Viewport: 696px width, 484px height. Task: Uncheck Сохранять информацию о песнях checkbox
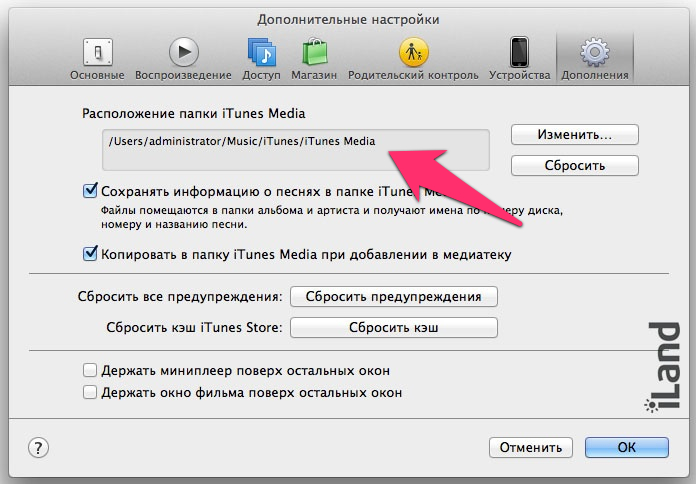pyautogui.click(x=90, y=191)
